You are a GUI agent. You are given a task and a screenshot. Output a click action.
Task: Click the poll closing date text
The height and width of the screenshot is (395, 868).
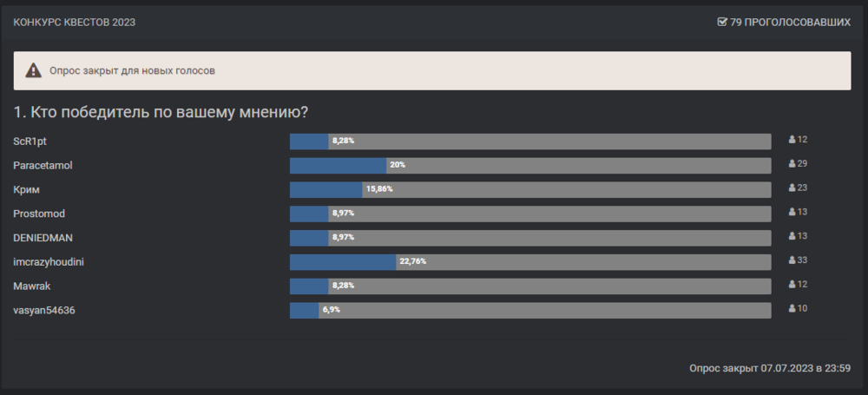click(x=769, y=368)
